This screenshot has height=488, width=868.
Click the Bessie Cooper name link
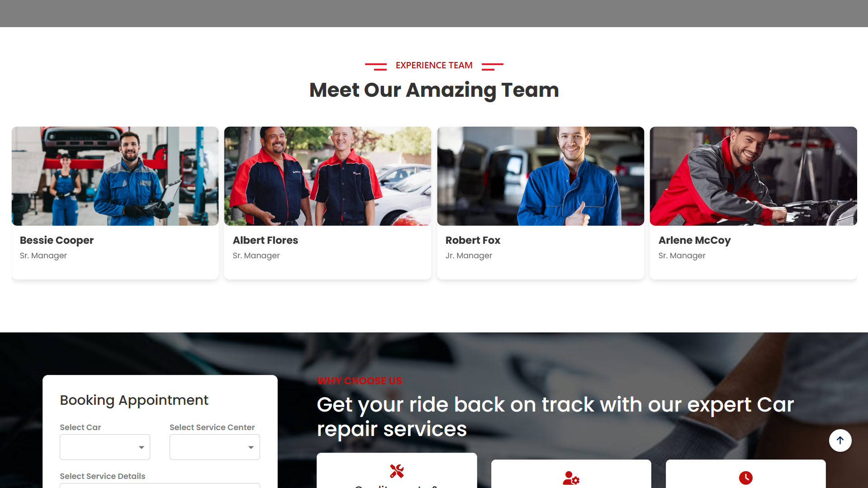57,240
